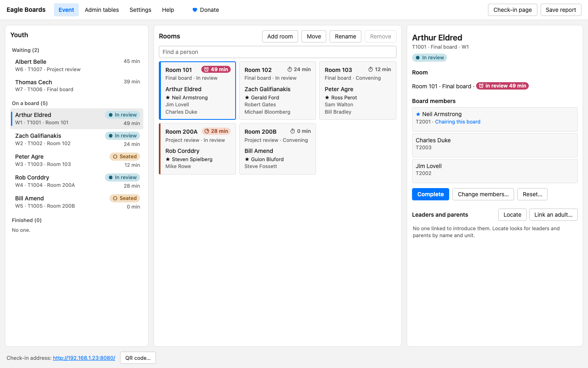This screenshot has width=588, height=368.
Task: Click the Find a person search field
Action: [x=278, y=52]
